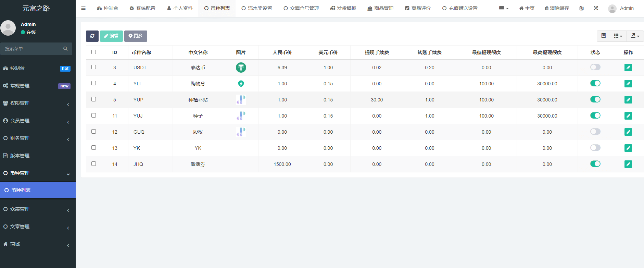This screenshot has width=644, height=268.
Task: Click the fullscreen icon in top bar
Action: pos(596,8)
